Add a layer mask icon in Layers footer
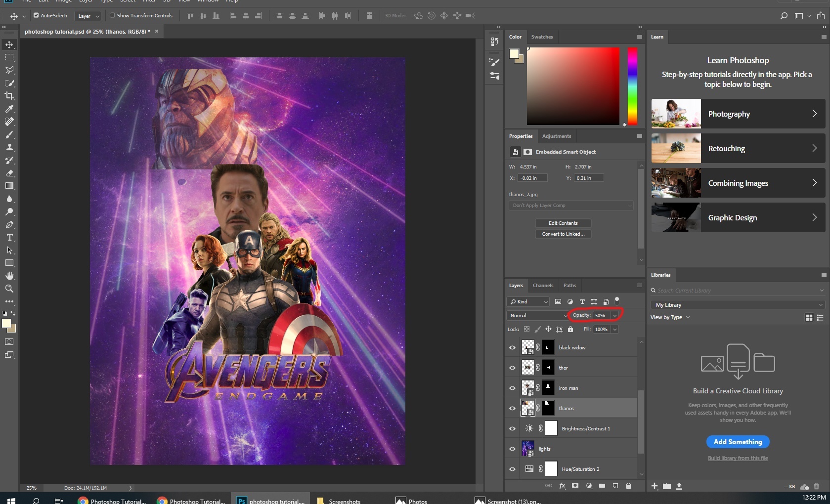The width and height of the screenshot is (830, 504). (x=575, y=486)
